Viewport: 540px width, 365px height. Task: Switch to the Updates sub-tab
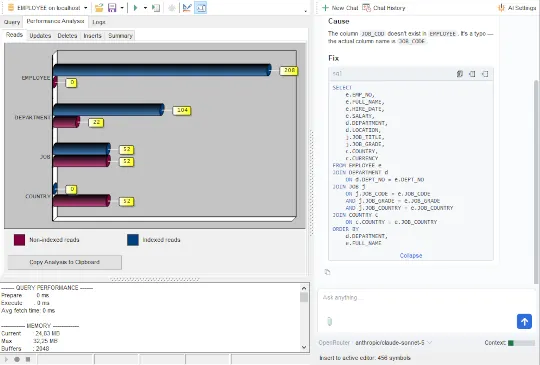coord(40,35)
